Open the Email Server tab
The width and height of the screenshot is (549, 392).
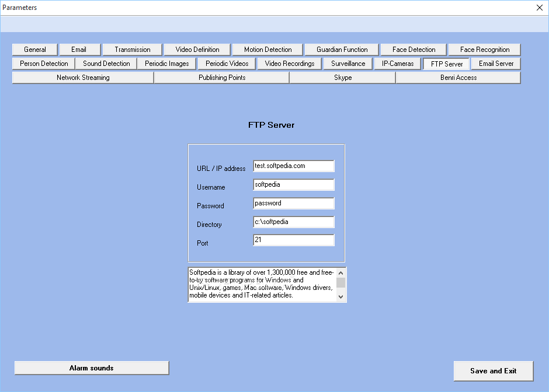pos(496,64)
